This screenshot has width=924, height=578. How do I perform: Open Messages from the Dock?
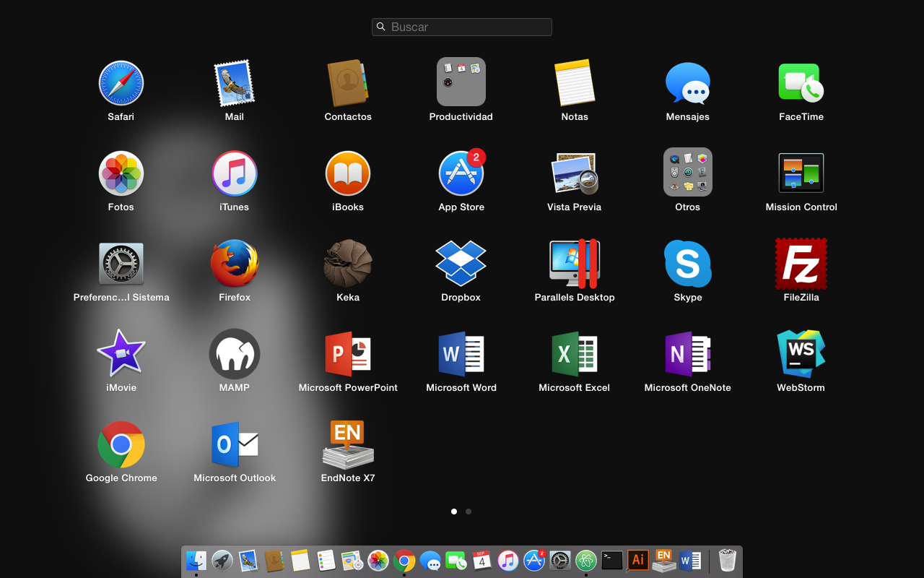pyautogui.click(x=430, y=561)
